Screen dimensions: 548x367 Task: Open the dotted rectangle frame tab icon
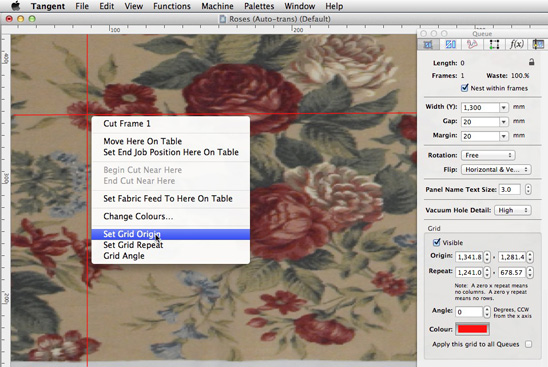coord(494,44)
